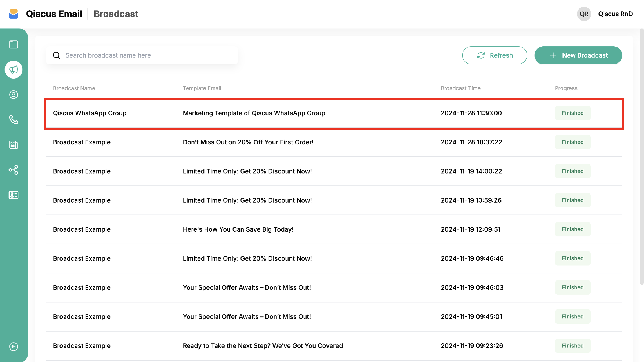Click the time 2024-11-19 09:46:46
Viewport: 644px width, 362px height.
tap(472, 258)
